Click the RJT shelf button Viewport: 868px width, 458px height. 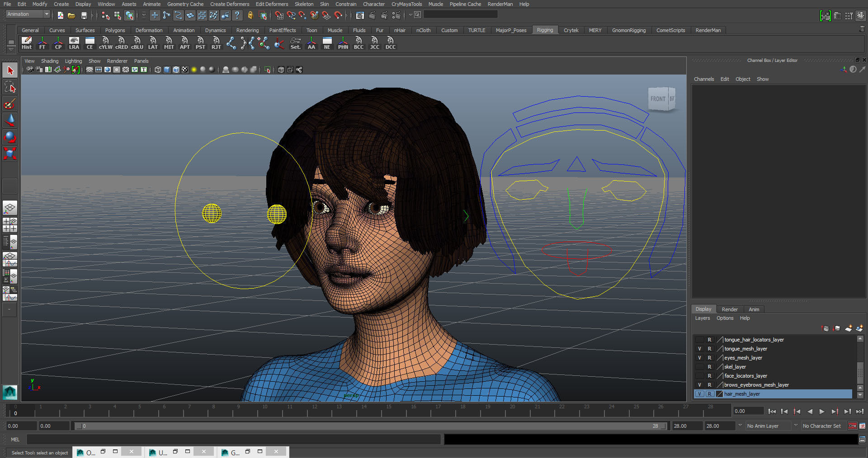pos(217,43)
